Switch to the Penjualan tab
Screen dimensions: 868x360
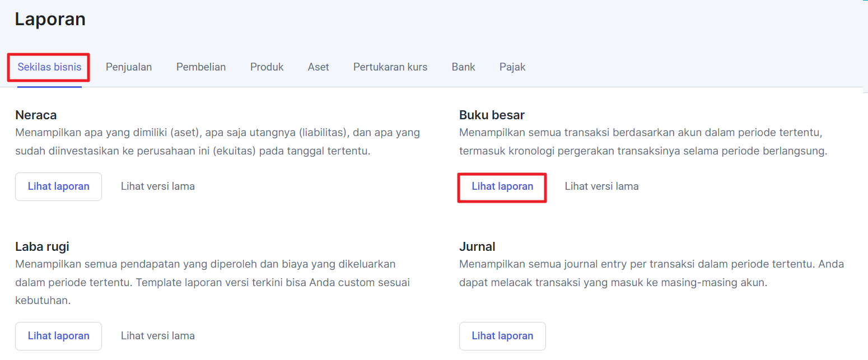pyautogui.click(x=129, y=67)
